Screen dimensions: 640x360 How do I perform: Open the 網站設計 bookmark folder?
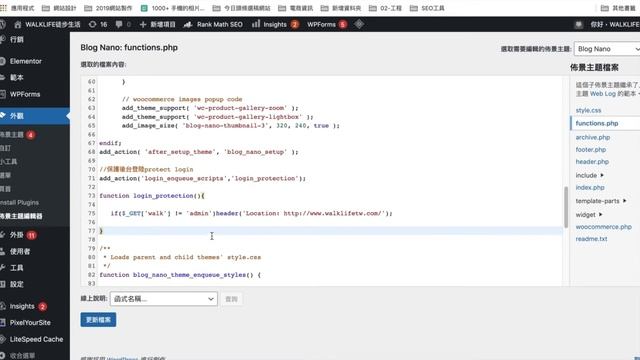60,8
